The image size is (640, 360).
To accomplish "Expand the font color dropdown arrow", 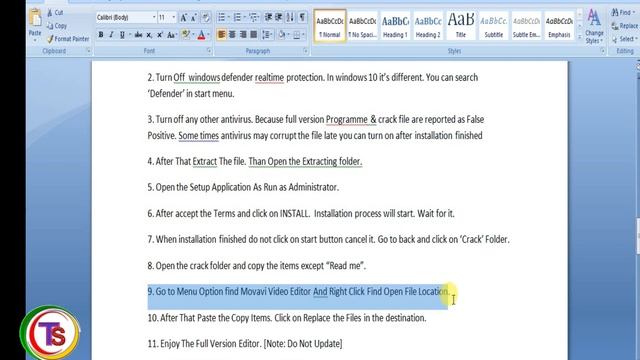I will 209,35.
